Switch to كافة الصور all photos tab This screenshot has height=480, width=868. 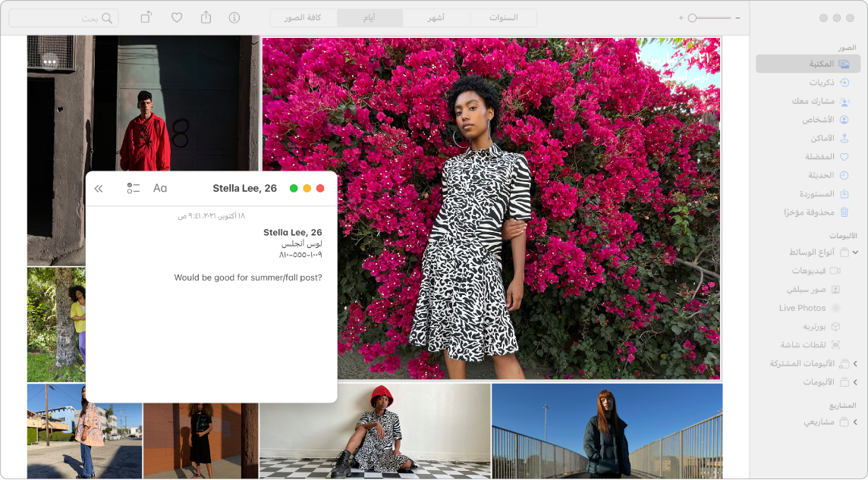click(x=303, y=17)
